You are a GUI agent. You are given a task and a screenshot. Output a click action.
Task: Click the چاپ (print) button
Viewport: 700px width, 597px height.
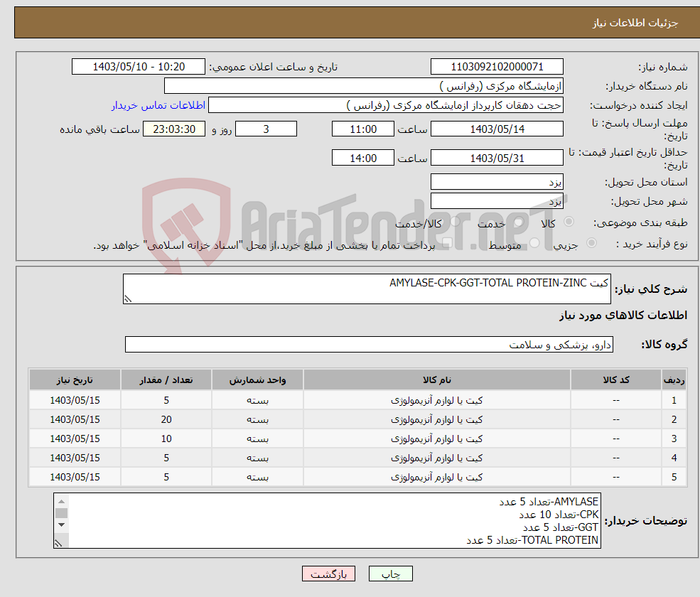[x=391, y=574]
